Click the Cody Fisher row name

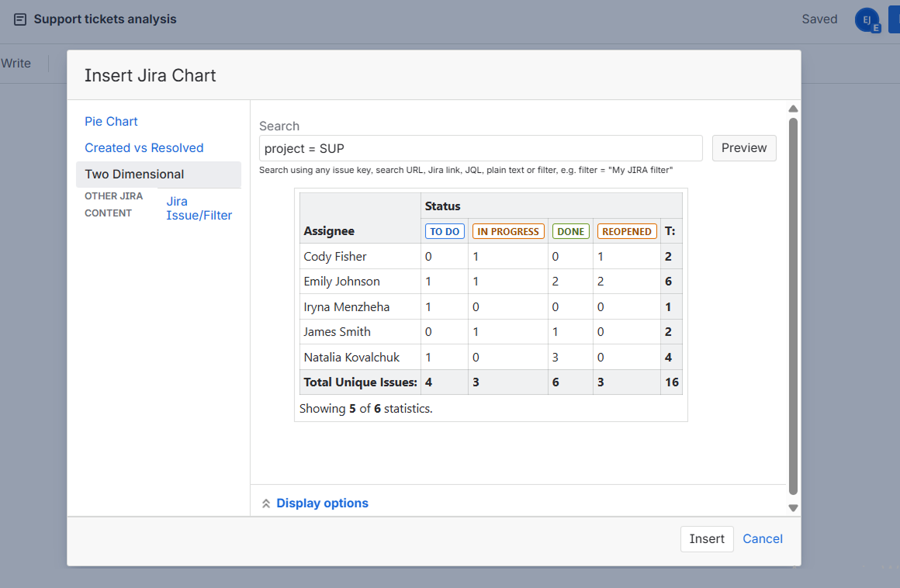[x=334, y=257]
